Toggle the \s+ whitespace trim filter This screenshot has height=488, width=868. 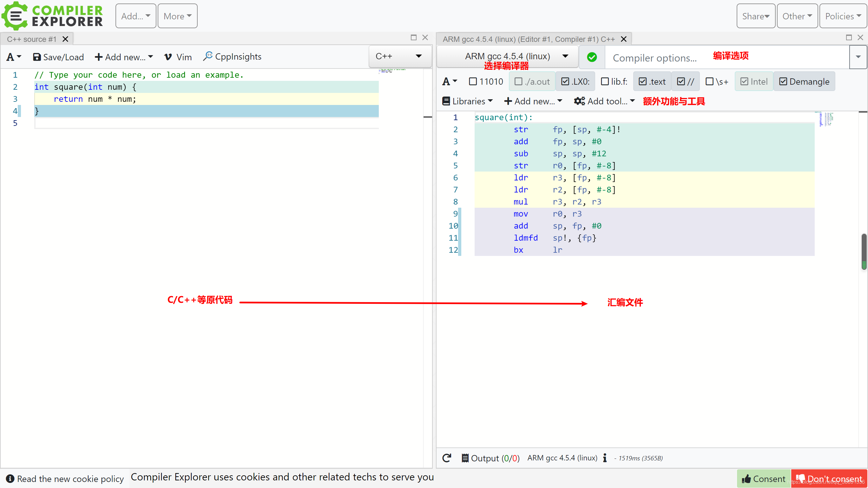717,81
